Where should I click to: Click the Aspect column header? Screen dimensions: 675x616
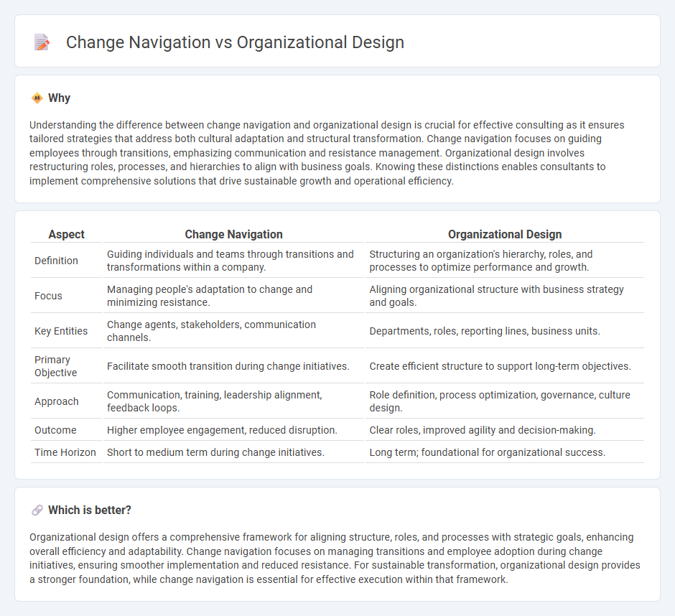coord(66,234)
